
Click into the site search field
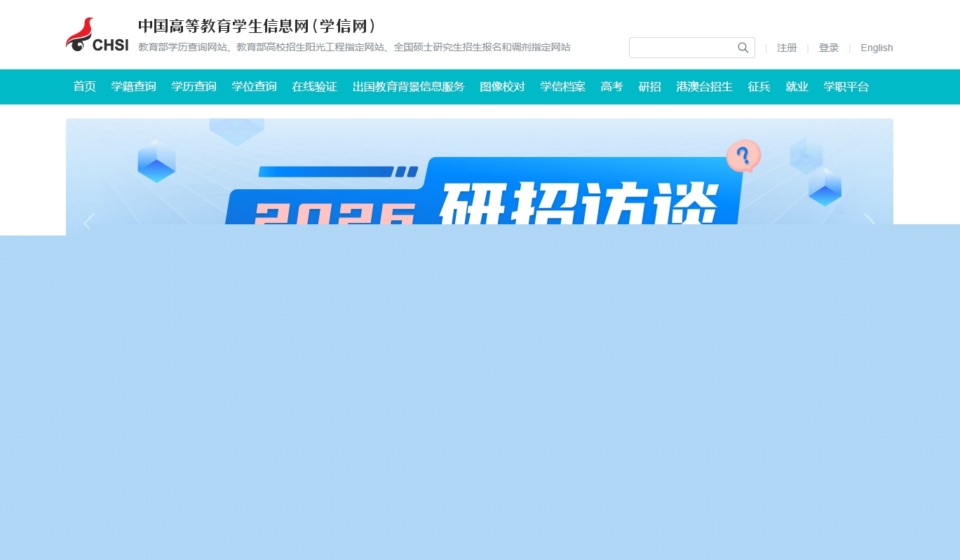682,48
